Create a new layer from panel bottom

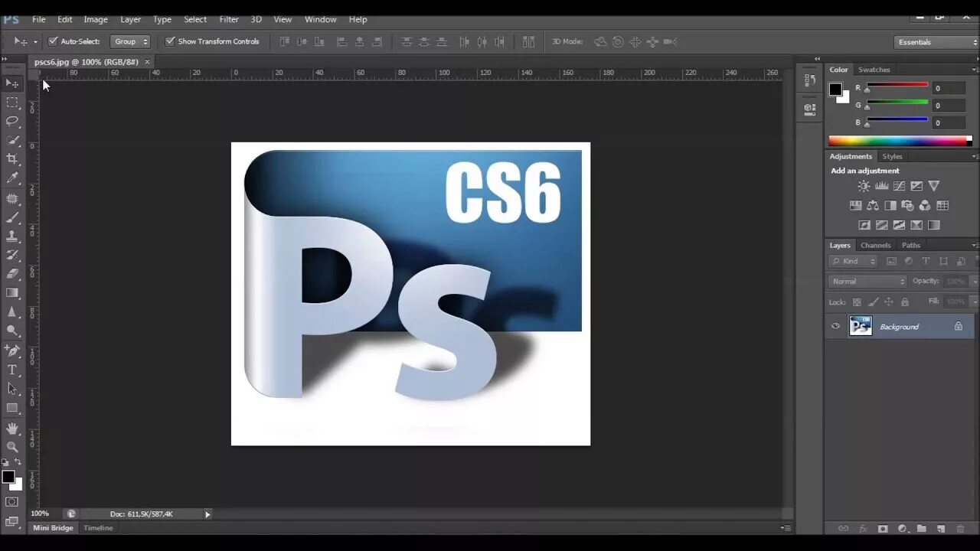[x=941, y=529]
